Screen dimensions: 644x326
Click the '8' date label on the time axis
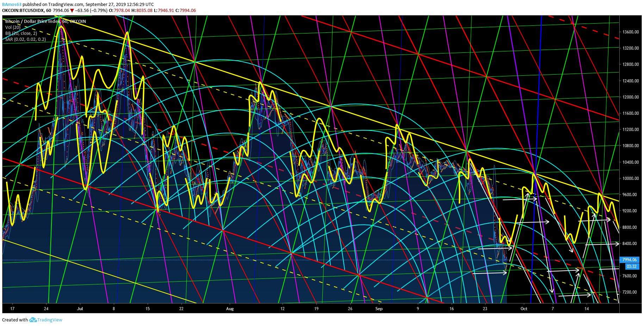114,309
